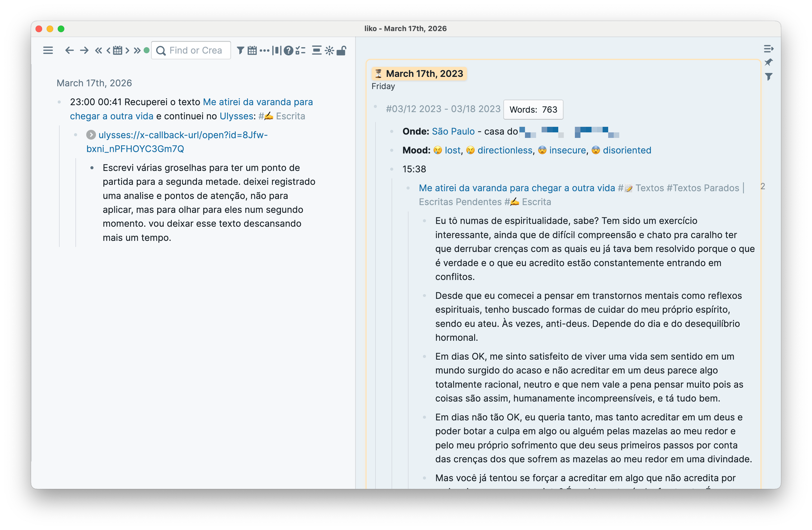Image resolution: width=812 pixels, height=530 pixels.
Task: Collapse the bullet of the ulysses URL item
Action: [76, 135]
